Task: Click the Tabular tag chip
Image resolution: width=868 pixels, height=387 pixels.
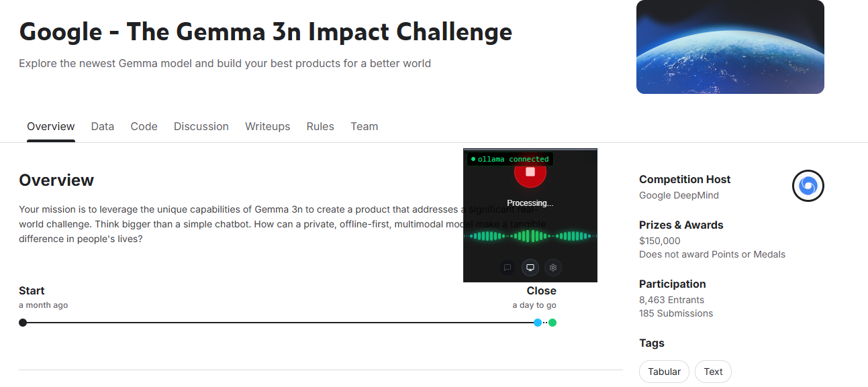Action: coord(665,372)
